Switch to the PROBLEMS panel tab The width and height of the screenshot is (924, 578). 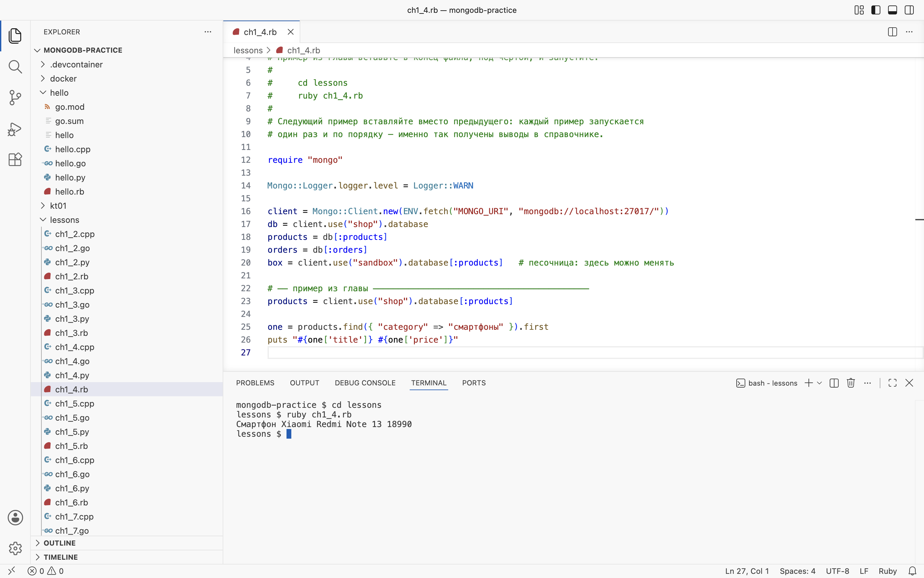click(255, 383)
